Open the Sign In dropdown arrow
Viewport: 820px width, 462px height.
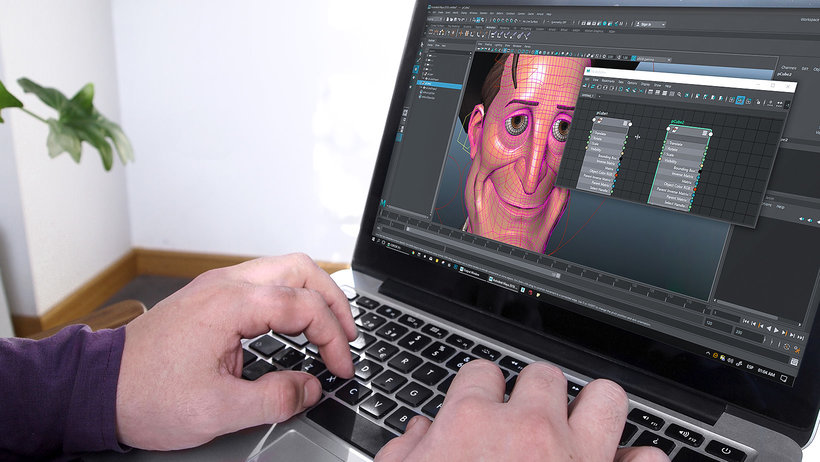click(x=663, y=25)
